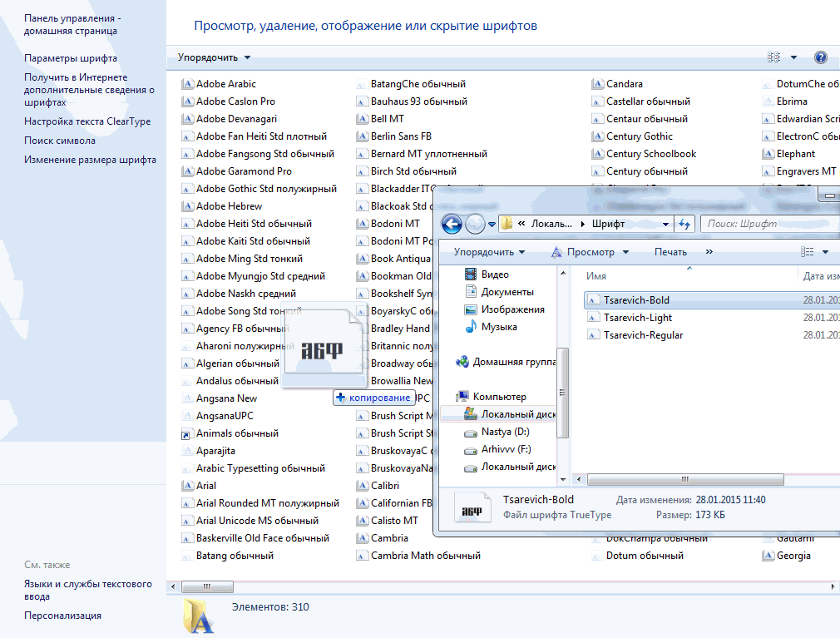This screenshot has width=840, height=638.
Task: Open view options dropdown arrow in fonts window
Action: click(x=794, y=57)
